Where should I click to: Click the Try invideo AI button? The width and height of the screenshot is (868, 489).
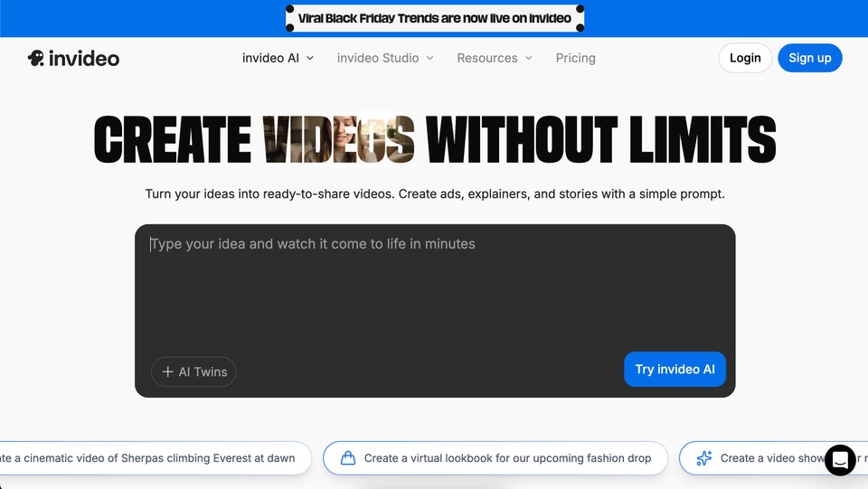click(675, 369)
